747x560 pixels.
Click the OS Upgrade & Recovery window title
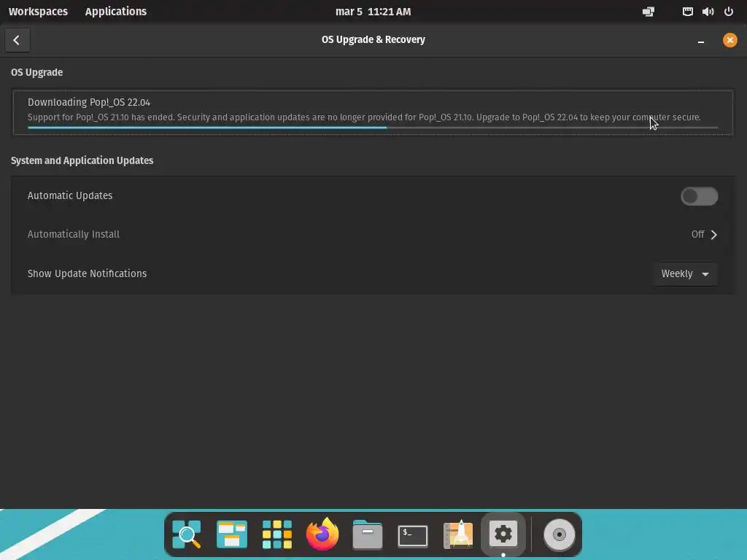pyautogui.click(x=373, y=39)
